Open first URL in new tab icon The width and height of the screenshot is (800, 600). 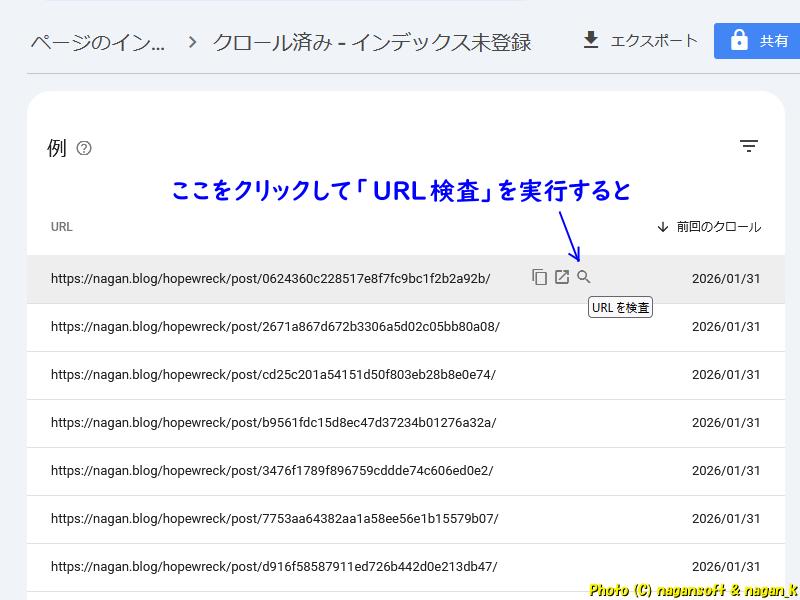tap(562, 277)
